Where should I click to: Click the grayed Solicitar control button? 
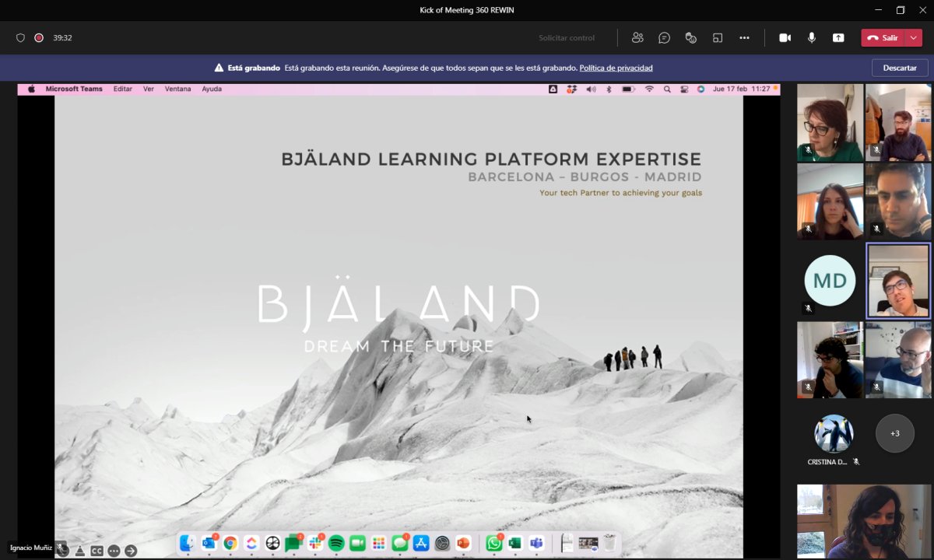(567, 37)
